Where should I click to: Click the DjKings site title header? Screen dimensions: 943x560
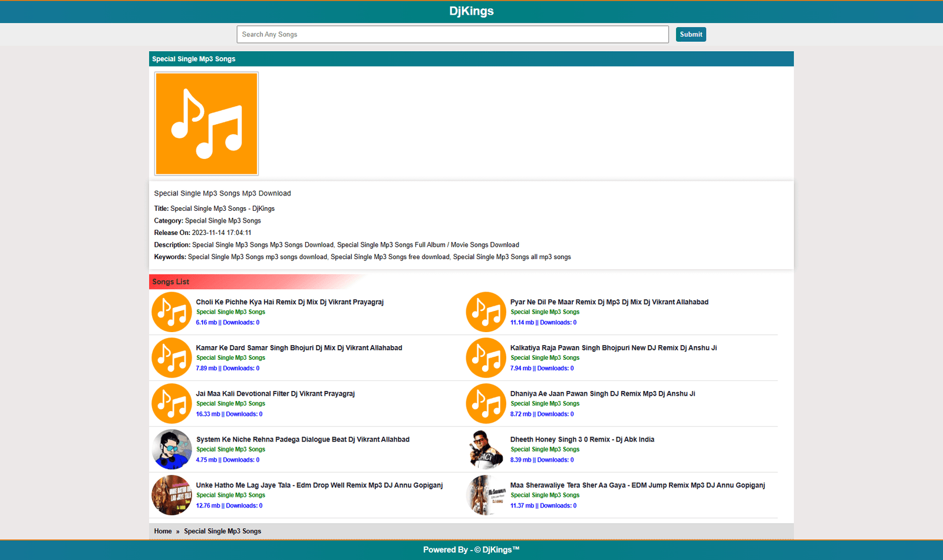point(471,11)
